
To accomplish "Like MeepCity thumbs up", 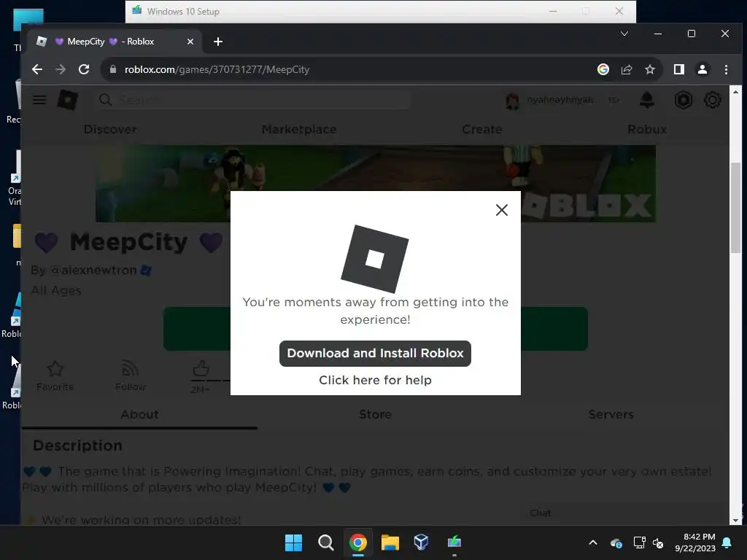I will click(x=201, y=368).
